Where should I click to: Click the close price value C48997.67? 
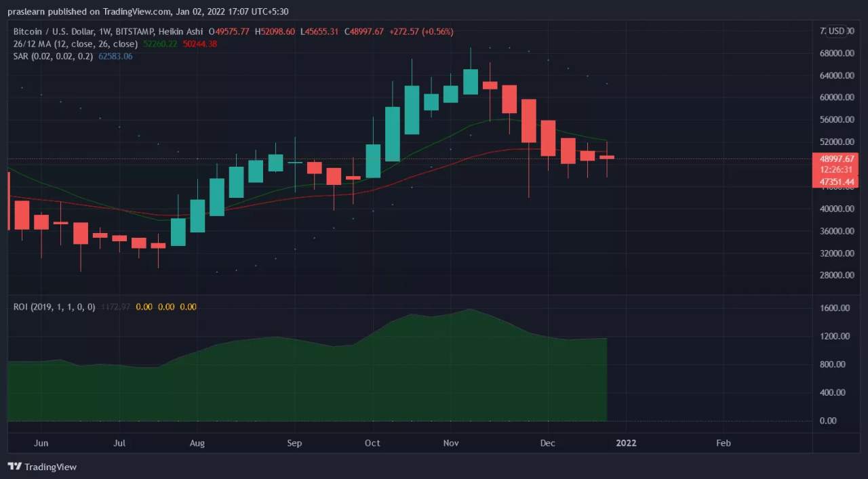click(x=364, y=32)
